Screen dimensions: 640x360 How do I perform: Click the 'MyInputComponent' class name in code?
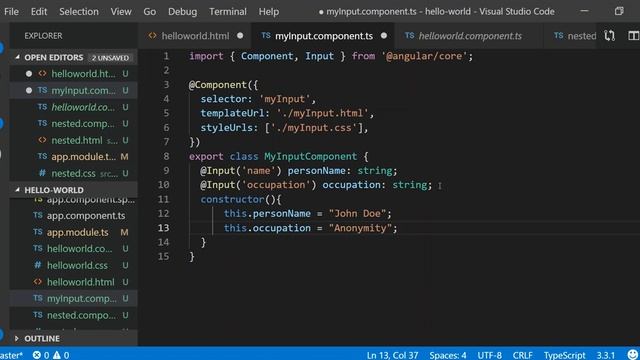click(310, 156)
